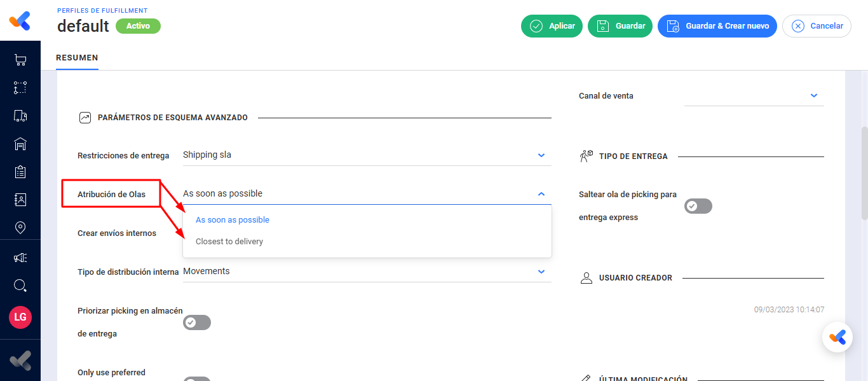This screenshot has width=868, height=381.
Task: Click the magnifying glass search icon
Action: pos(20,285)
